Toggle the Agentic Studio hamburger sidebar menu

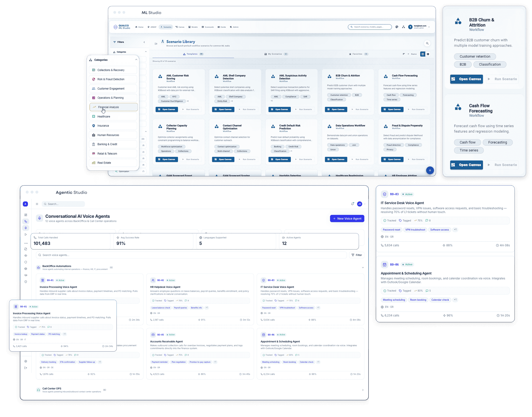pos(37,204)
